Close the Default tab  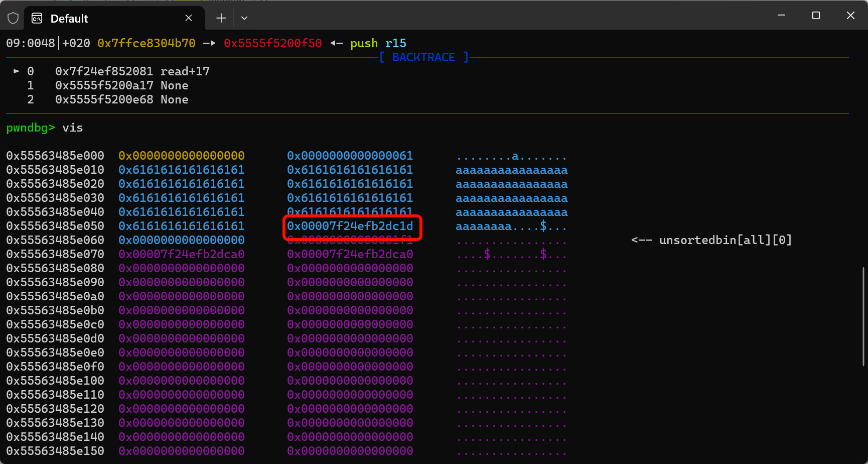(189, 18)
